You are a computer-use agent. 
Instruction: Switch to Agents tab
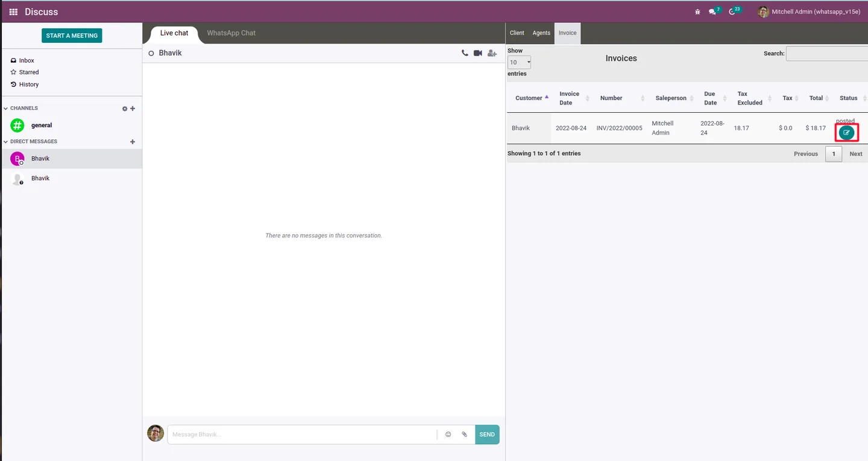pyautogui.click(x=541, y=33)
